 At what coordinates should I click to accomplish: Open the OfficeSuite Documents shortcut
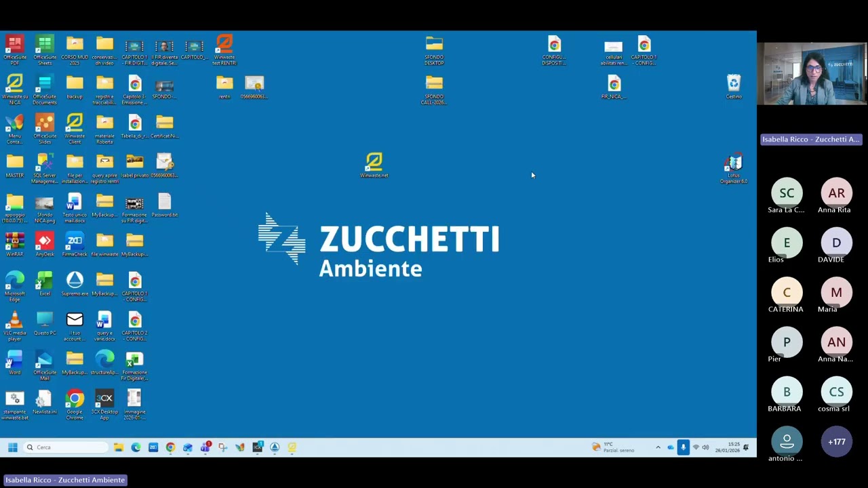coord(45,89)
